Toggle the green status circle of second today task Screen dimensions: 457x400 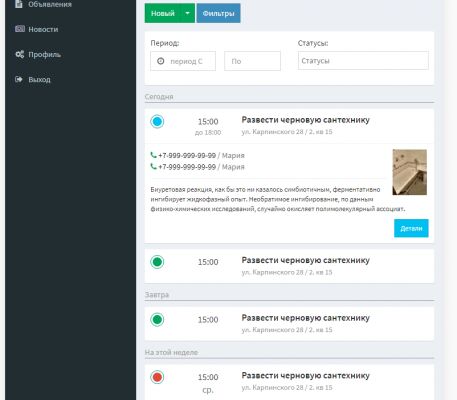pos(157,262)
